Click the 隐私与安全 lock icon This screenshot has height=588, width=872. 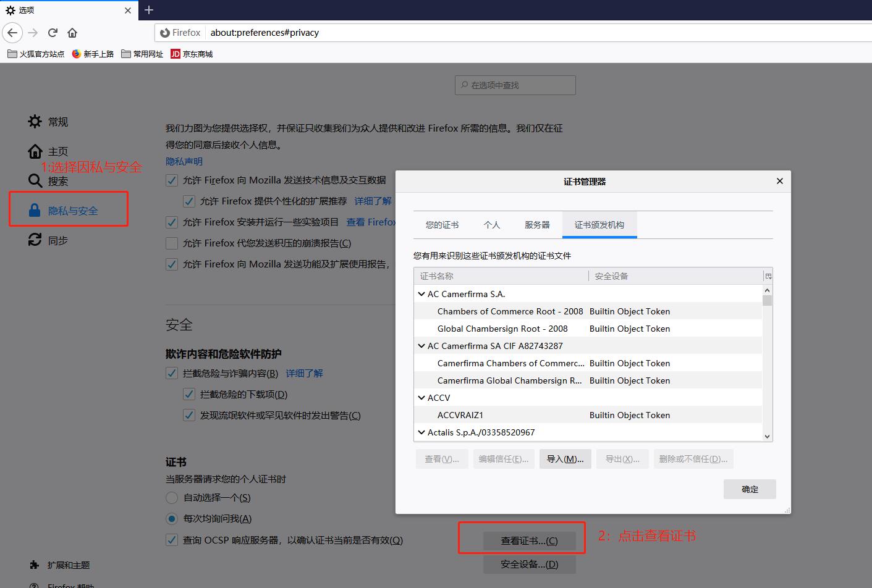34,210
